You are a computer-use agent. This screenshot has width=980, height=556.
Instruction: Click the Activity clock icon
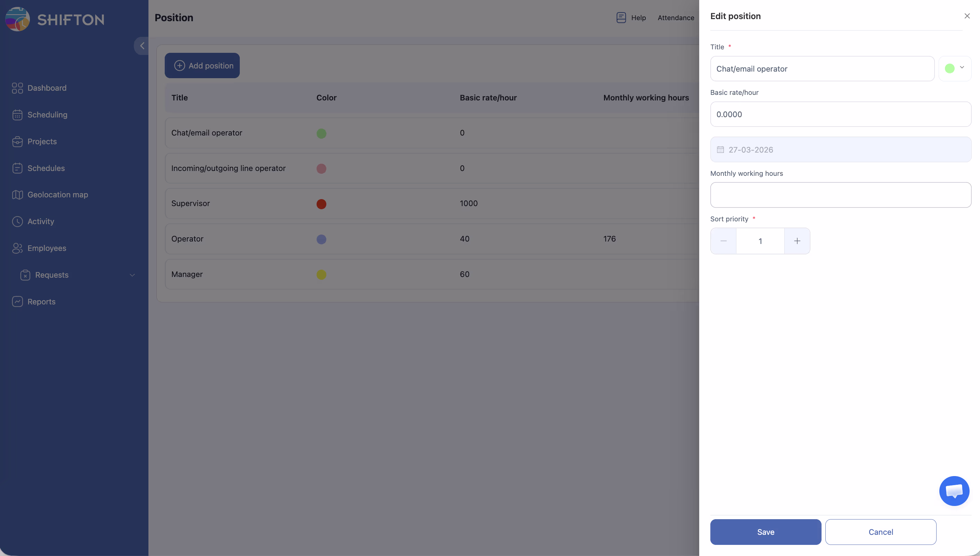click(17, 221)
